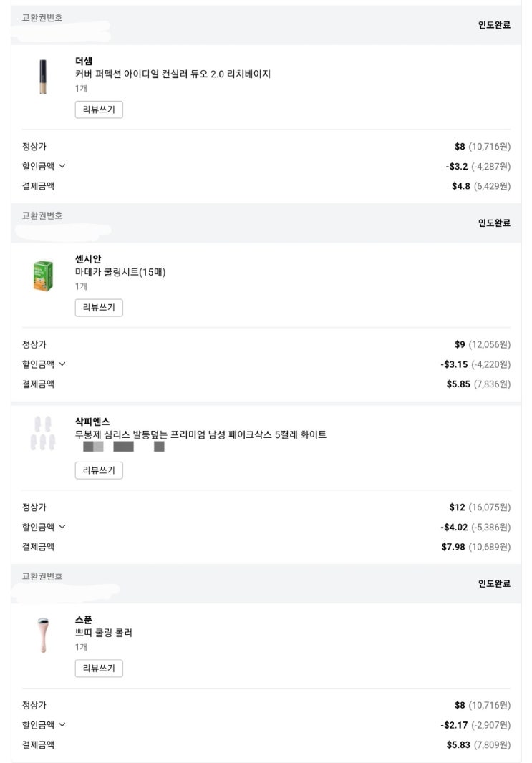The height and width of the screenshot is (763, 532).
Task: Click the The Saem concealer product thumbnail
Action: [43, 77]
